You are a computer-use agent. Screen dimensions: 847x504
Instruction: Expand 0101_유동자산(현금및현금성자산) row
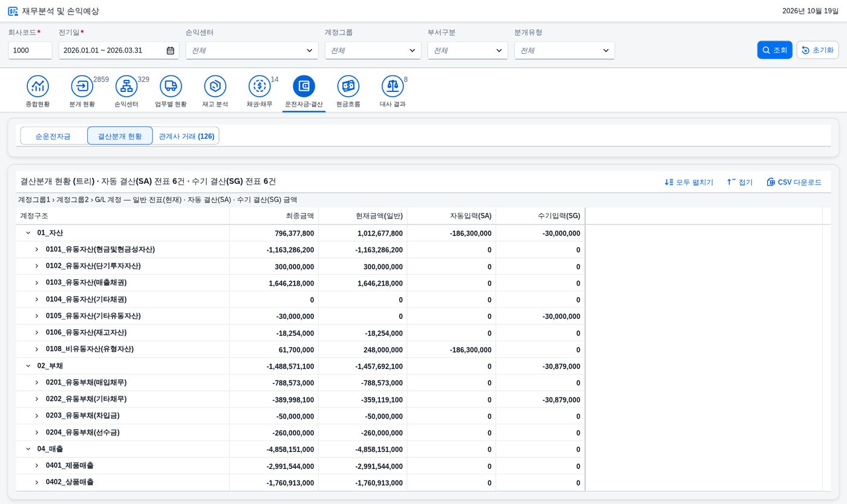36,249
